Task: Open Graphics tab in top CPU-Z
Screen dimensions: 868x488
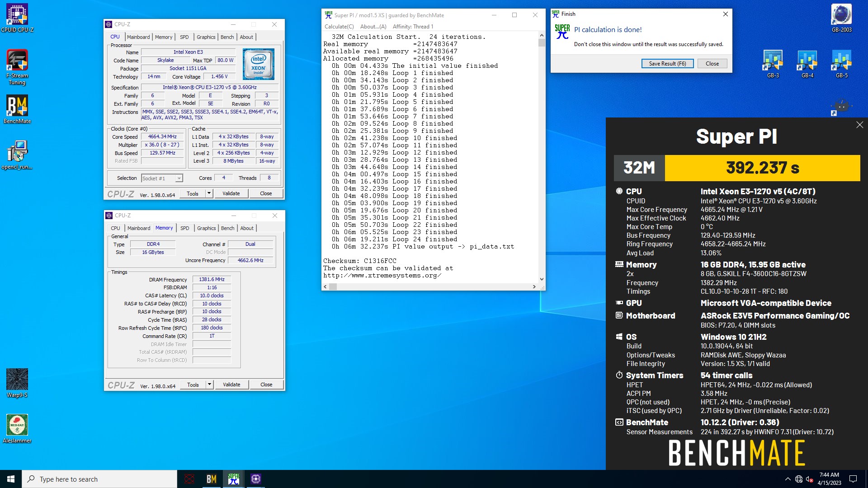Action: [206, 37]
